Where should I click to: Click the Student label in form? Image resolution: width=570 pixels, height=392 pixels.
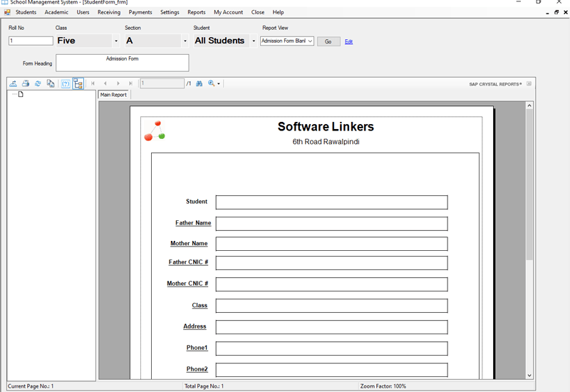(x=197, y=202)
